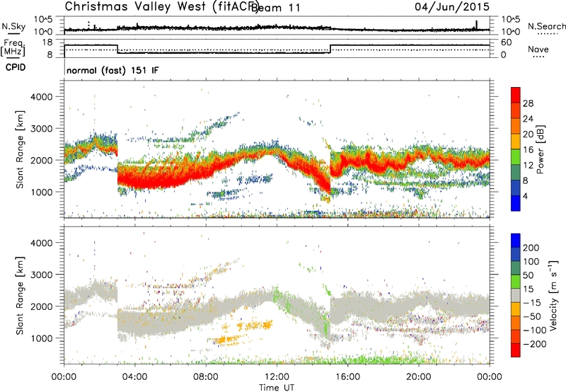Click the 'CPID' label

pyautogui.click(x=15, y=67)
